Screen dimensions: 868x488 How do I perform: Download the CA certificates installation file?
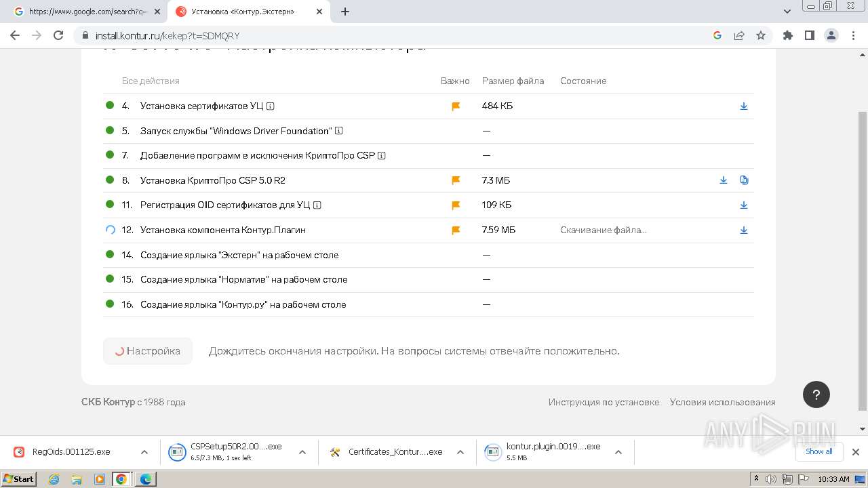(744, 106)
